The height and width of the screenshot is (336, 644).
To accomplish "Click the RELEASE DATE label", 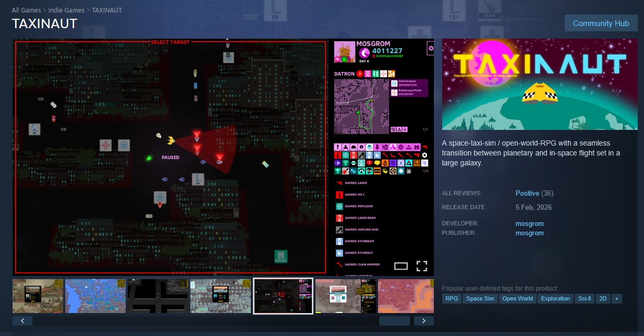I will [464, 208].
